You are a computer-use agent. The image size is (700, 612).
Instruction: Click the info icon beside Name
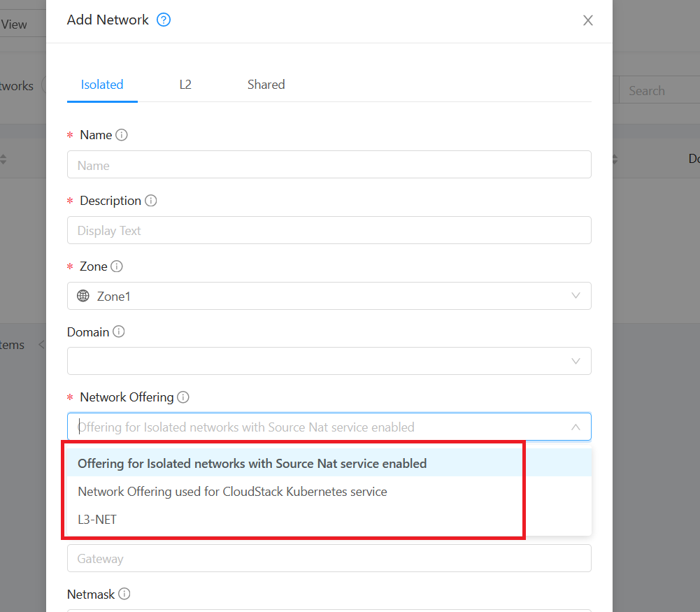[x=123, y=134]
